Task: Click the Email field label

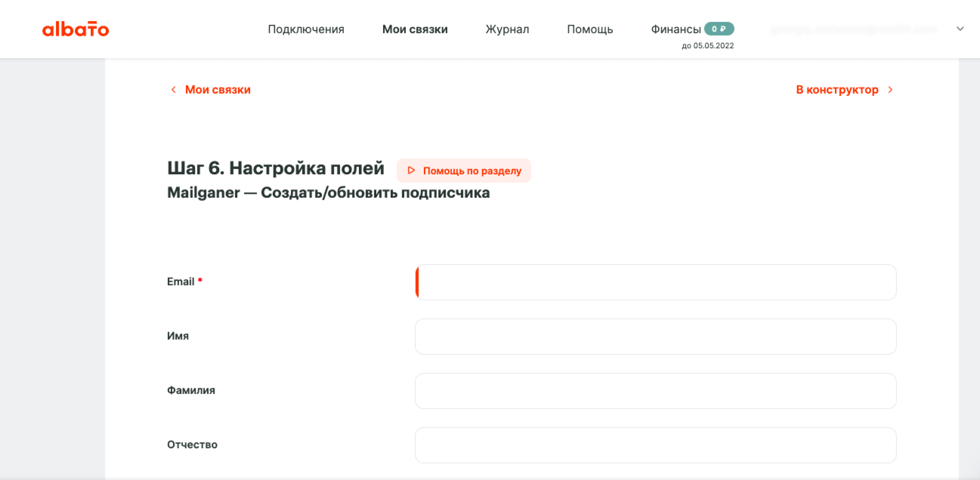Action: click(181, 281)
